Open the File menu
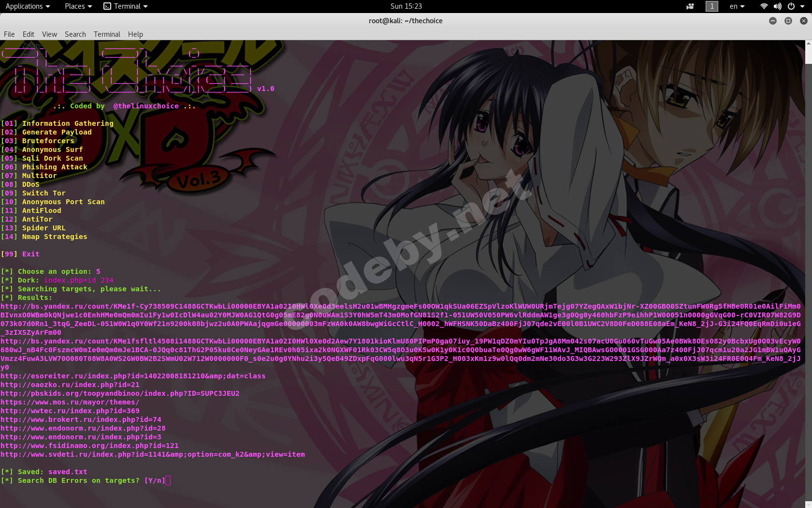This screenshot has height=508, width=812. (9, 34)
